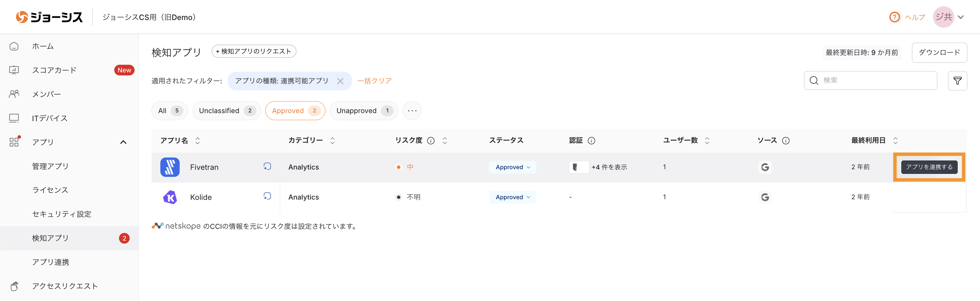Click the Kolide app icon

pos(170,197)
